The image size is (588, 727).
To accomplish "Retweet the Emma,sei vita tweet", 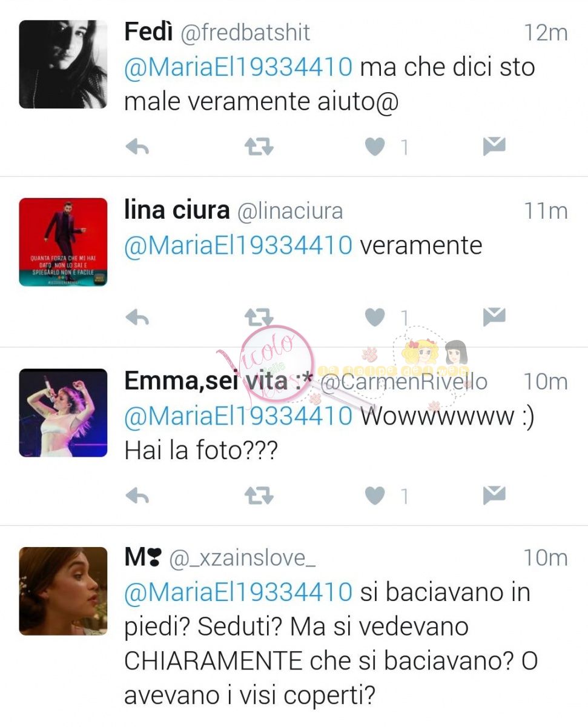I will coord(259,496).
